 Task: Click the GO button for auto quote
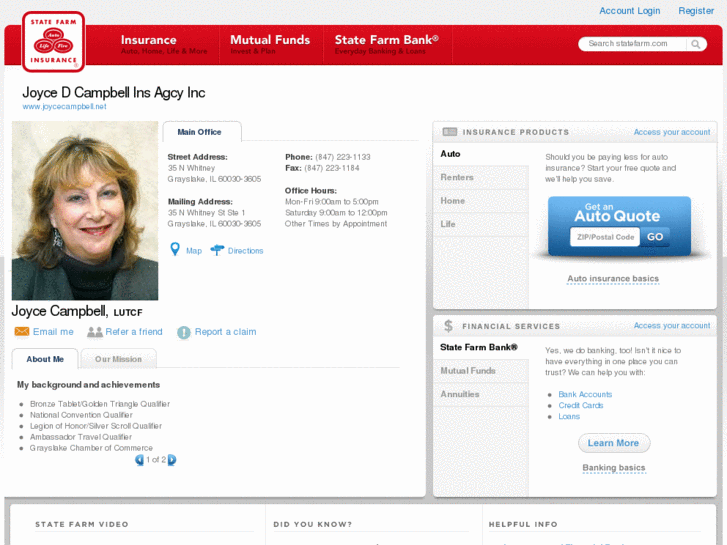coord(655,237)
